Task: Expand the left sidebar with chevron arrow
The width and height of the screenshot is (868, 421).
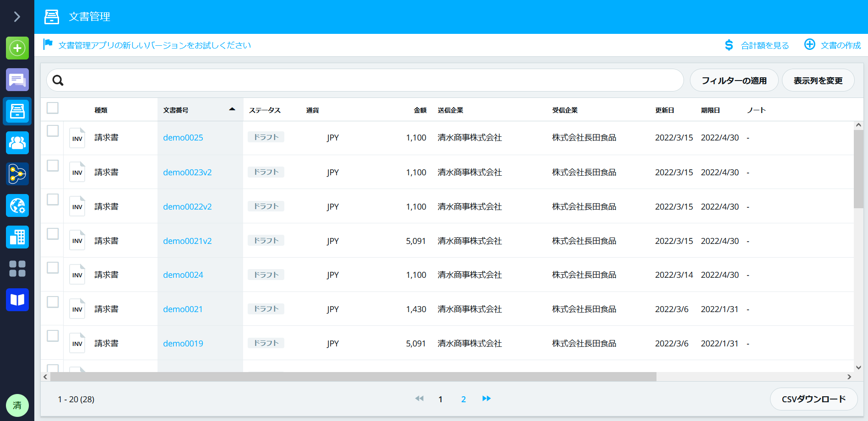Action: [x=17, y=17]
